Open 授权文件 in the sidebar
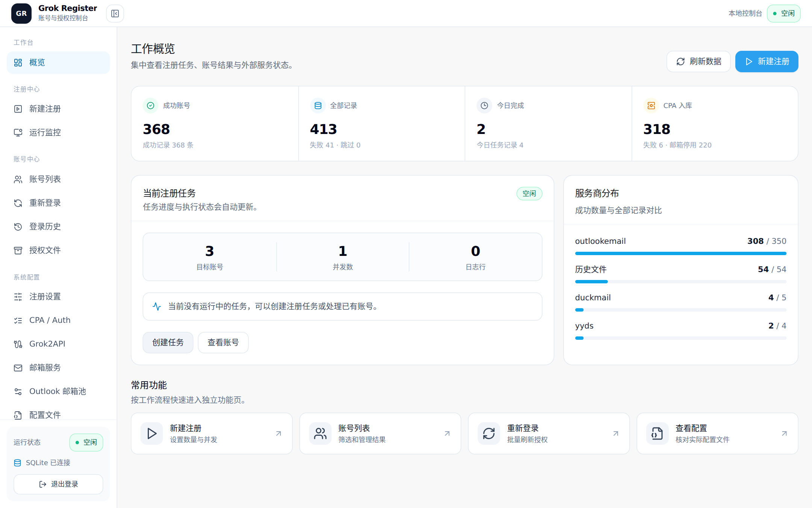Screen dimensions: 812x508 coord(58,251)
